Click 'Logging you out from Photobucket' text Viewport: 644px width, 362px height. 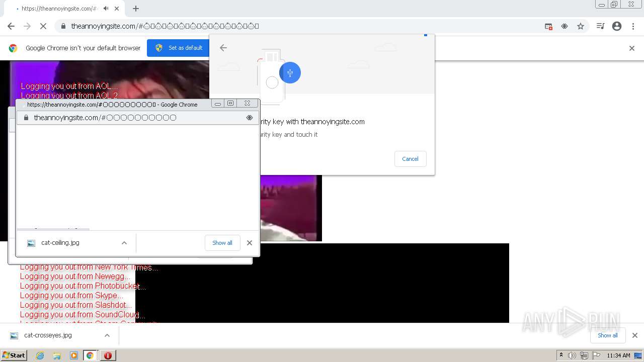click(83, 286)
